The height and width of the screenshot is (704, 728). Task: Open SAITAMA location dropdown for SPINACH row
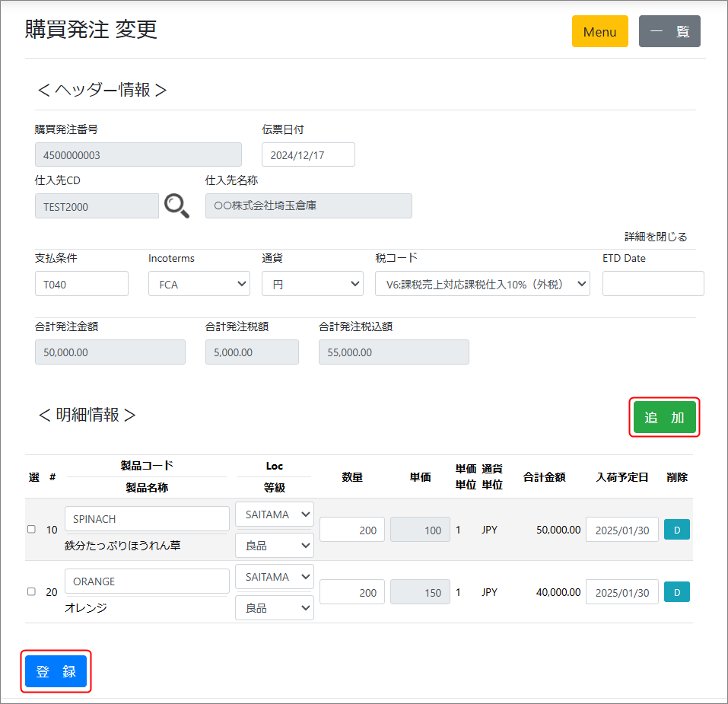[x=274, y=514]
